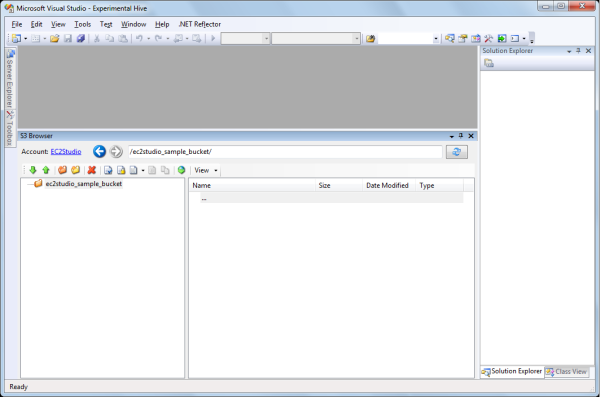600x397 pixels.
Task: Click the Find in Files folder icon
Action: point(370,38)
